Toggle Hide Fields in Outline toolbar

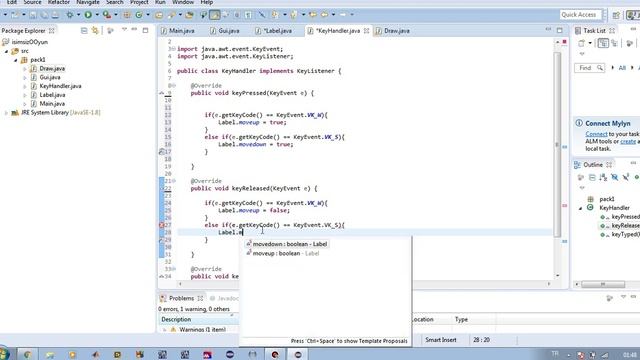[x=614, y=177]
